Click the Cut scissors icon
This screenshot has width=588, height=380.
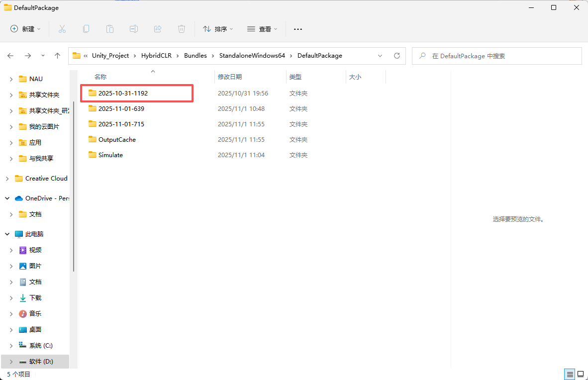pyautogui.click(x=62, y=29)
